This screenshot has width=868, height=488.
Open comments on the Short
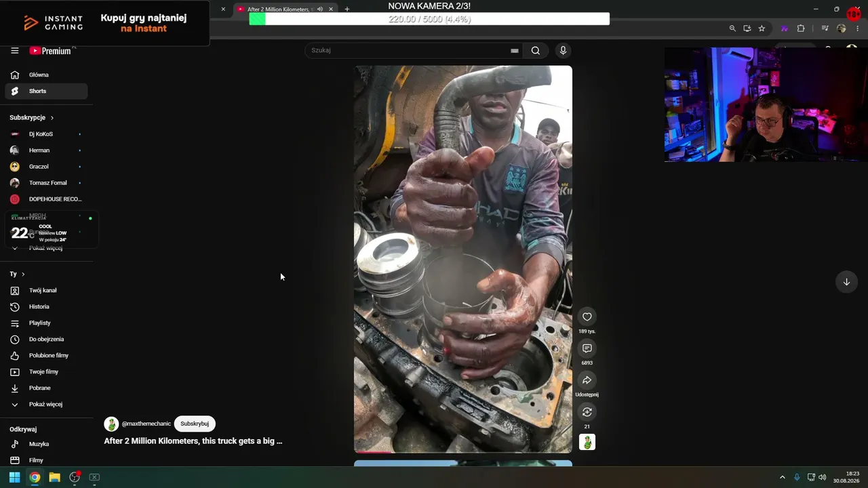point(587,348)
